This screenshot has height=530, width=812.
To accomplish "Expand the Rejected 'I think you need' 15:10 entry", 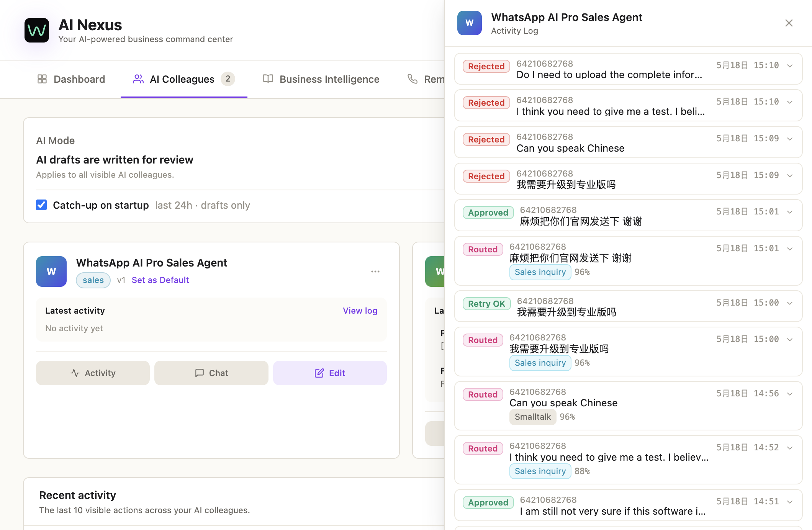I will point(790,102).
